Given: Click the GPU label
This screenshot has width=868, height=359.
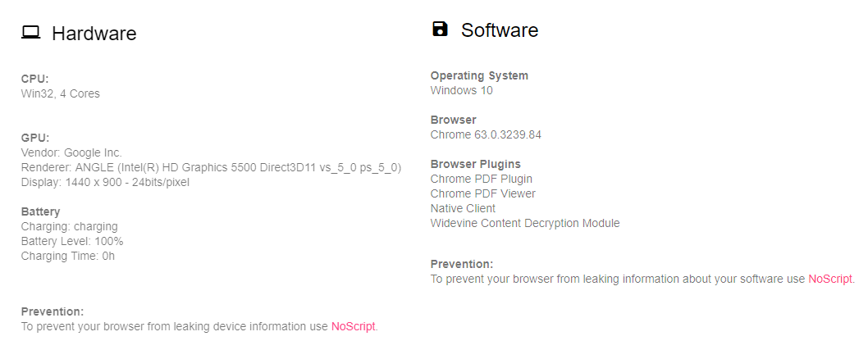Looking at the screenshot, I should (x=35, y=138).
